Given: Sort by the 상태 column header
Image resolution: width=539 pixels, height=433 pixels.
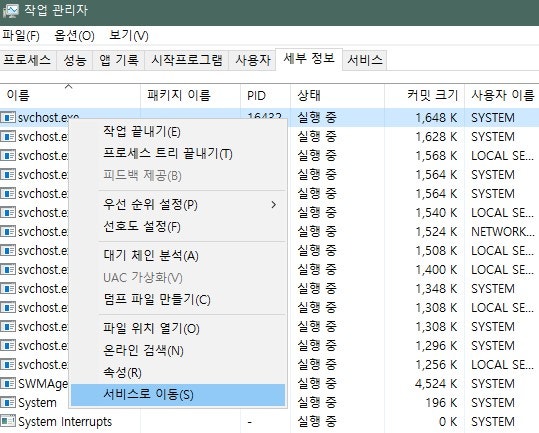Looking at the screenshot, I should pos(337,95).
